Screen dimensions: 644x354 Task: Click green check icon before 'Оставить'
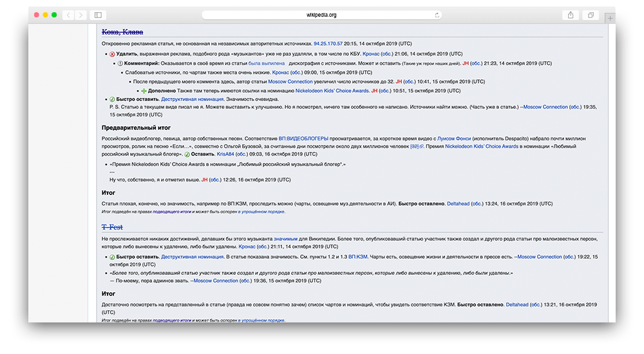187,154
